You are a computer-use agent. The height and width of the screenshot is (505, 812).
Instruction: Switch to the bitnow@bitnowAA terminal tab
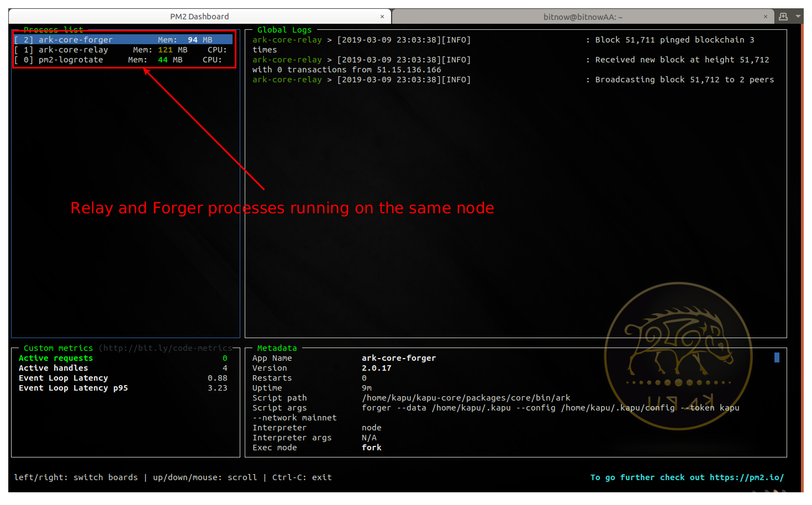(583, 17)
